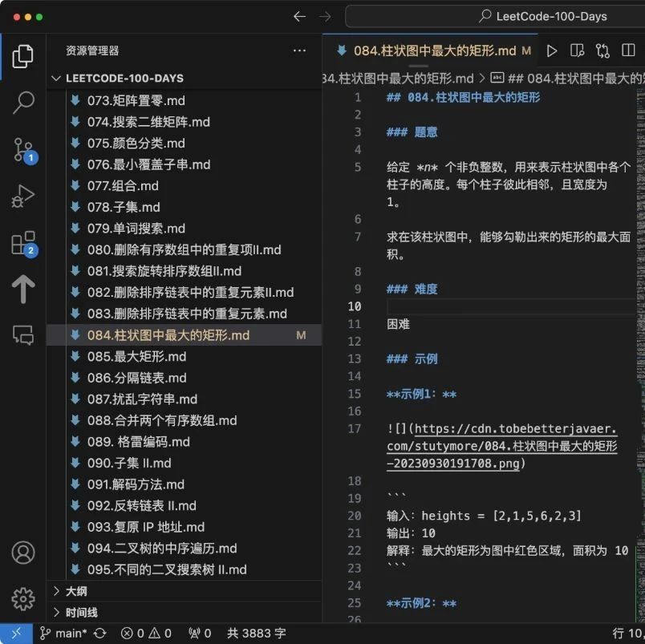Click the M modified marker beside 084 file
Image resolution: width=645 pixels, height=644 pixels.
(x=301, y=335)
